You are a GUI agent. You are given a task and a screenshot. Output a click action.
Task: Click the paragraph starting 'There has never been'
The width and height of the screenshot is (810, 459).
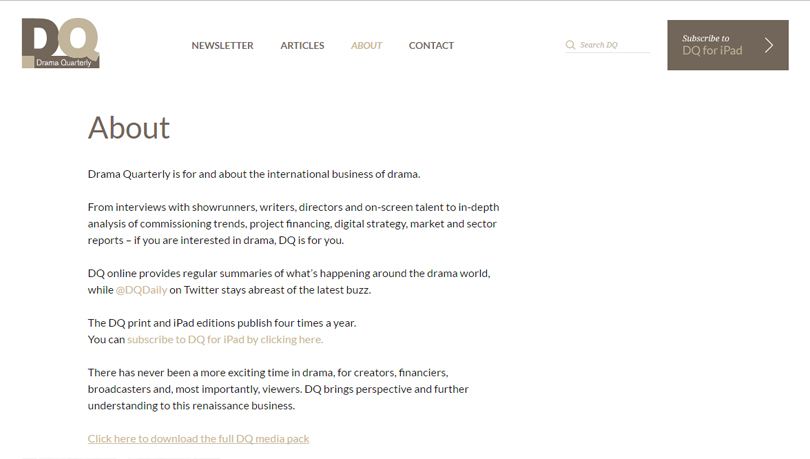tap(278, 388)
